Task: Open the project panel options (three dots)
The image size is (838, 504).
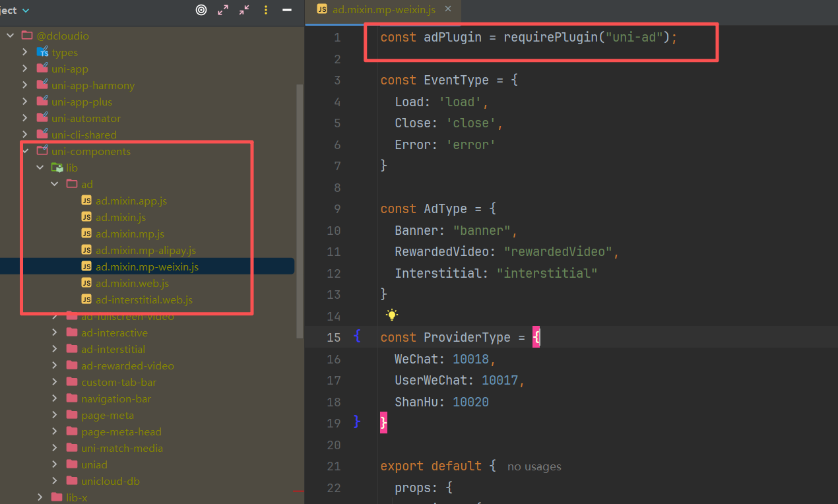Action: click(x=266, y=10)
